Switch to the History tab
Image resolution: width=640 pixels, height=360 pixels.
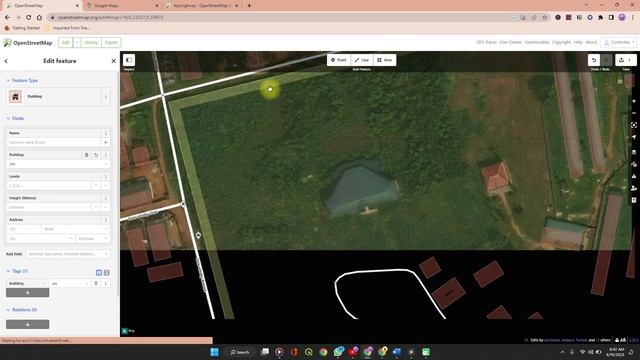point(91,42)
